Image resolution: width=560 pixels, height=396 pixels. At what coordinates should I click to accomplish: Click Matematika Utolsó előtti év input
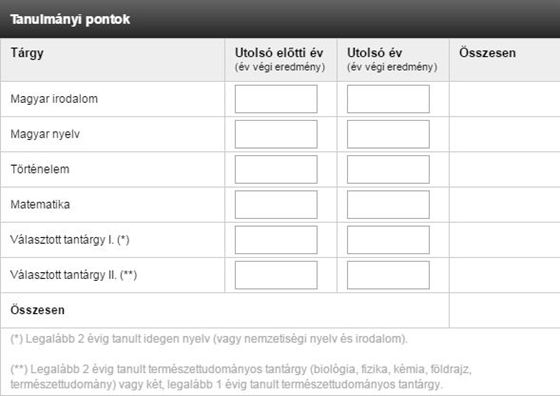(x=276, y=205)
